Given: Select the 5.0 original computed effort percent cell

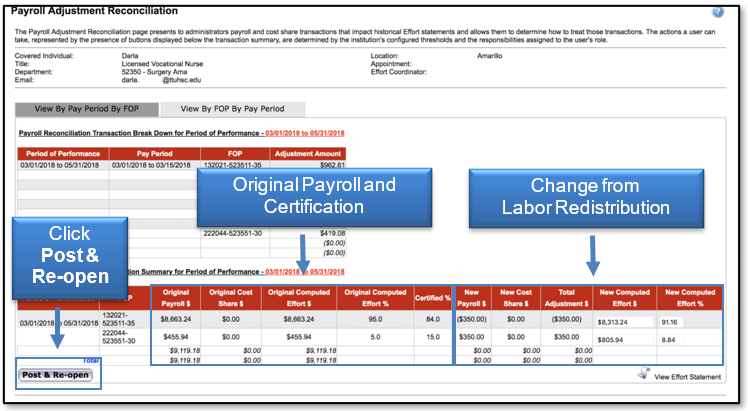Looking at the screenshot, I should pyautogui.click(x=375, y=337).
